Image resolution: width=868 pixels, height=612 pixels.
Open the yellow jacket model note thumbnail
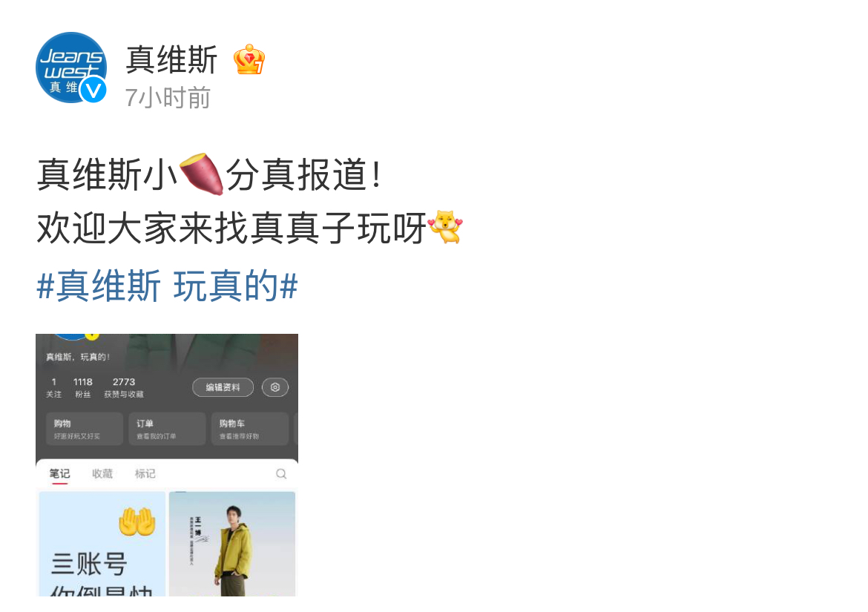(x=232, y=544)
